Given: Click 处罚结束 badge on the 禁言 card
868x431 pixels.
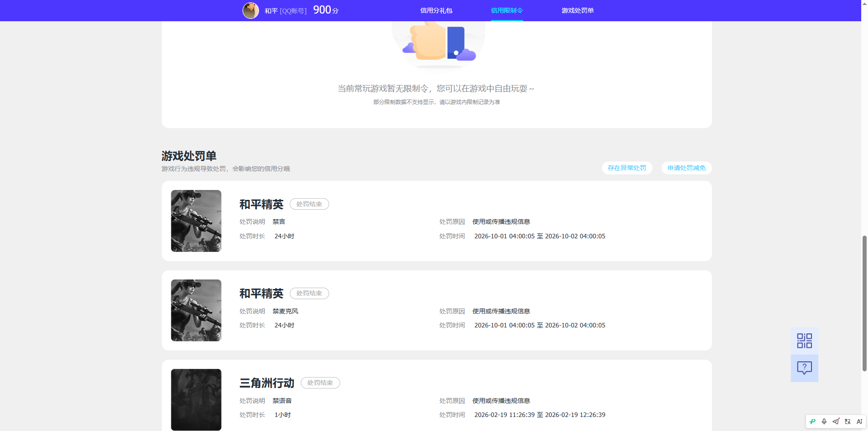Looking at the screenshot, I should tap(309, 204).
